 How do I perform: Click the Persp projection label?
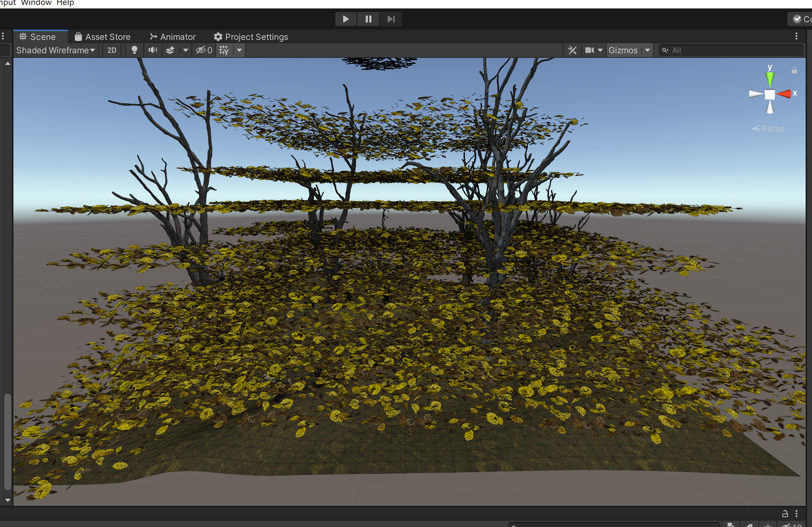tap(772, 129)
